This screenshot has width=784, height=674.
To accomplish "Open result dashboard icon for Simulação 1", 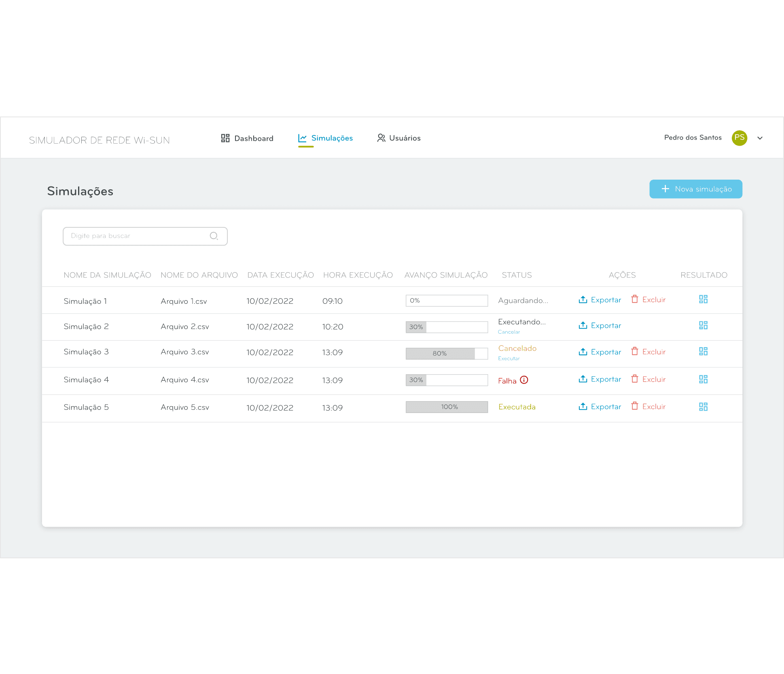I will (703, 299).
